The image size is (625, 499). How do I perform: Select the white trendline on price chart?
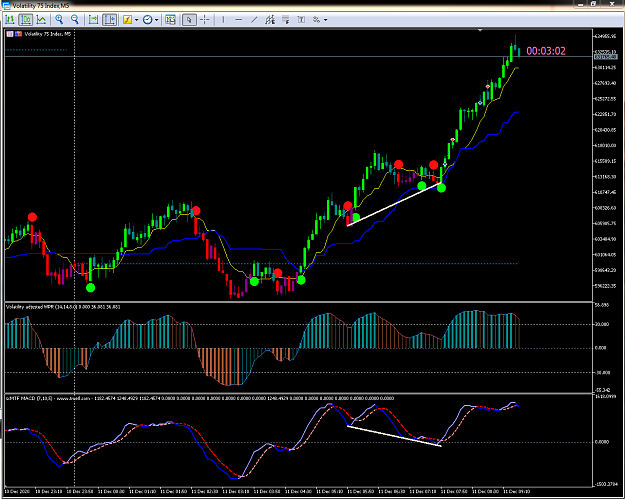tap(394, 204)
